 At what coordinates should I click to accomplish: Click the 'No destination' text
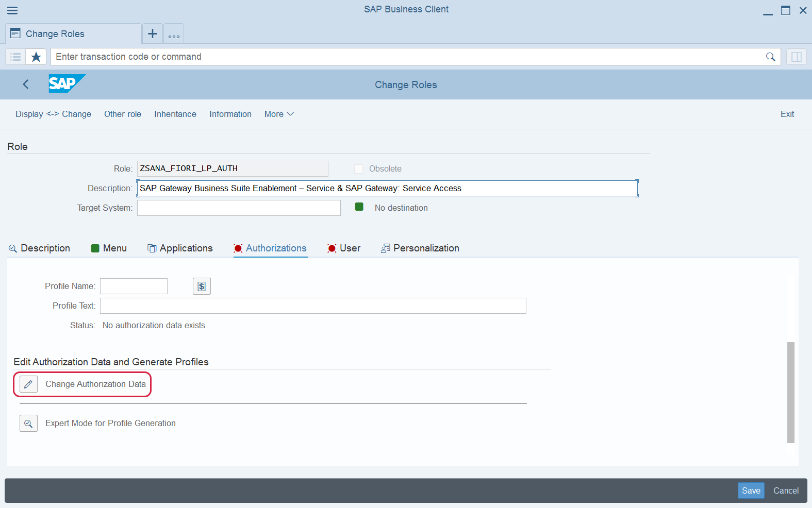[401, 208]
